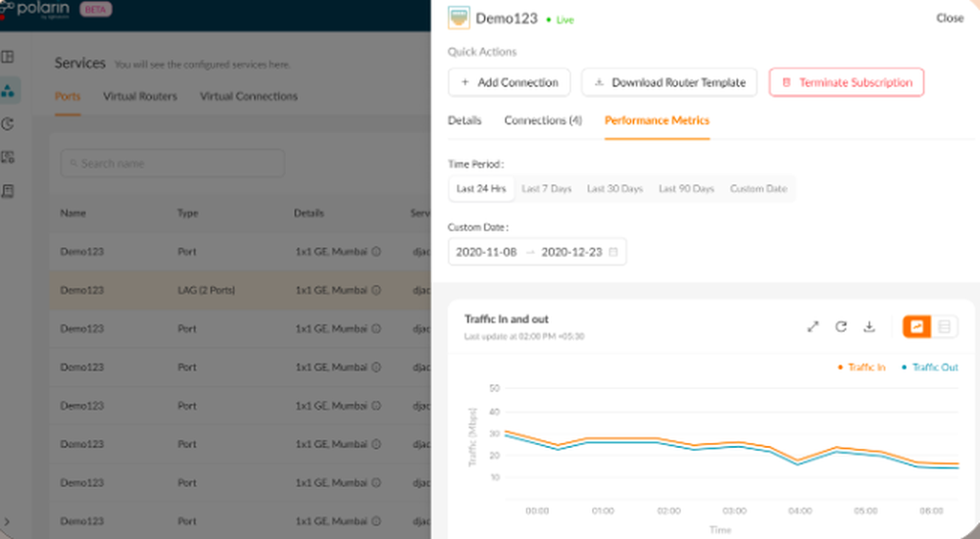This screenshot has width=980, height=539.
Task: Click the BETA badge
Action: (x=96, y=10)
